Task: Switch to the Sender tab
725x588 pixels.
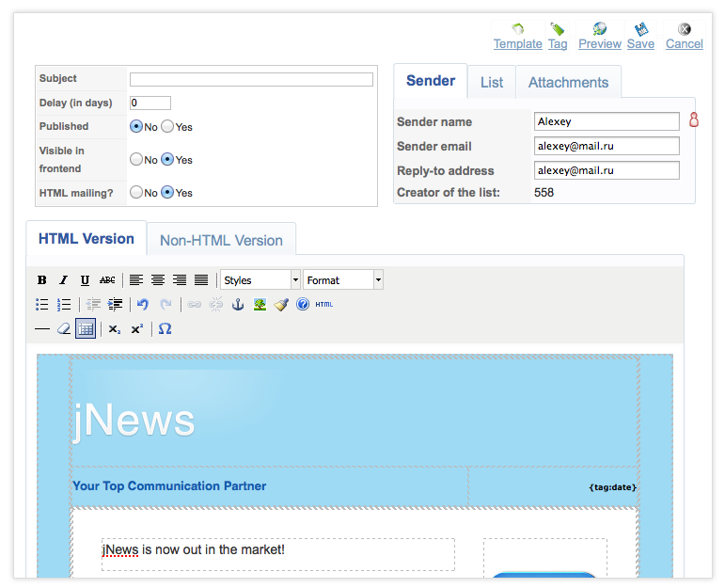Action: (x=431, y=81)
